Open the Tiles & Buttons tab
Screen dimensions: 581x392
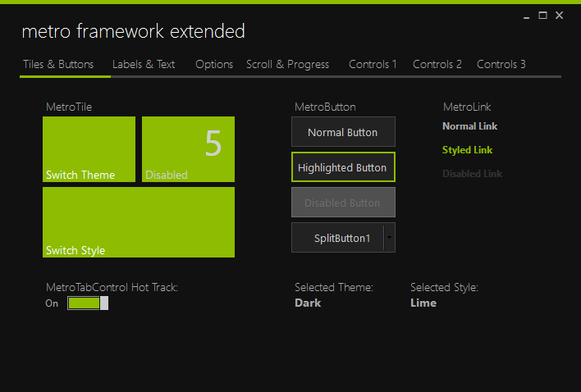[58, 65]
